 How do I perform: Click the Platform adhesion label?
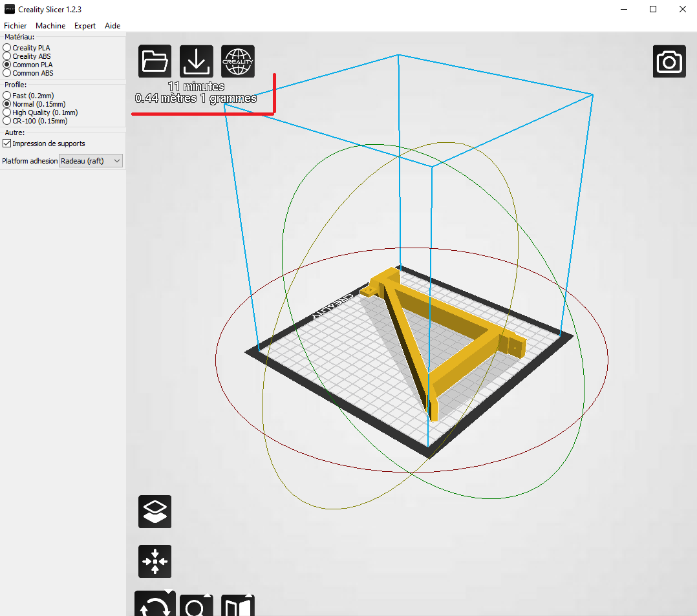[x=30, y=161]
